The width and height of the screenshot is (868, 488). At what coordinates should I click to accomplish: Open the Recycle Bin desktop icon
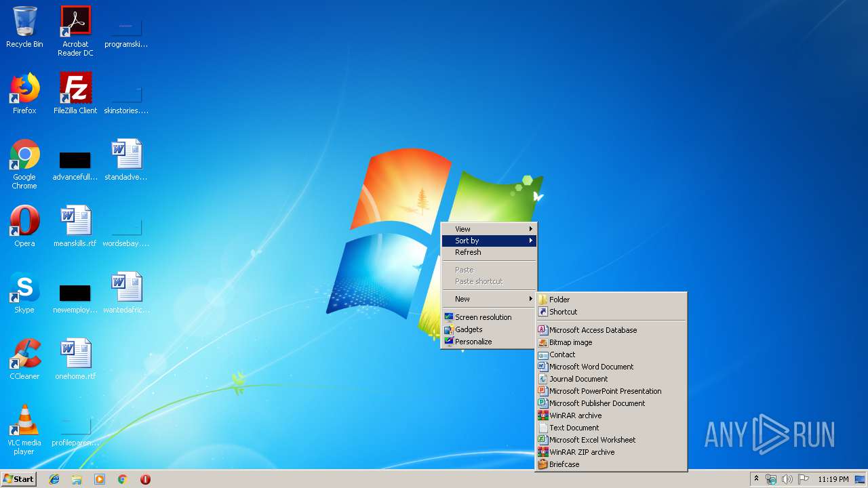coord(24,27)
